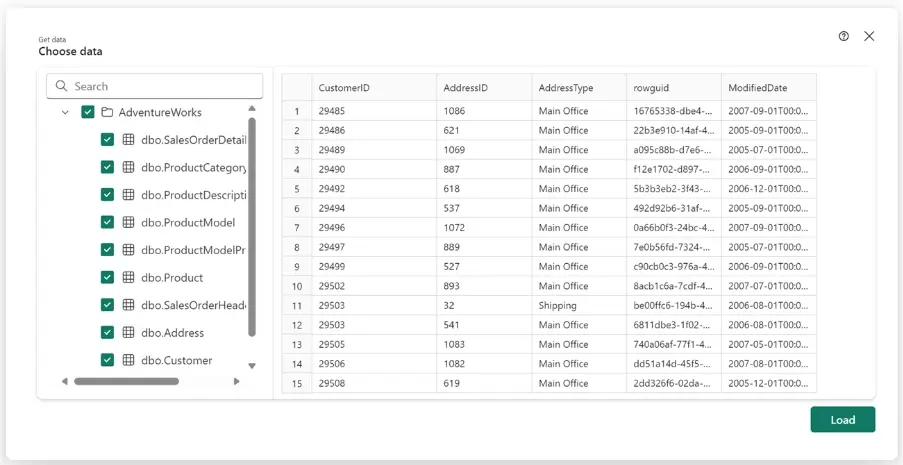Click the search magnifier icon

click(x=62, y=86)
